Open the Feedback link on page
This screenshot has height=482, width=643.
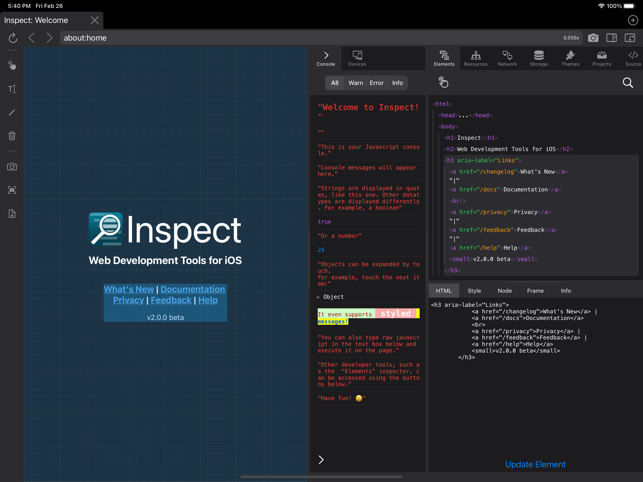tap(171, 300)
